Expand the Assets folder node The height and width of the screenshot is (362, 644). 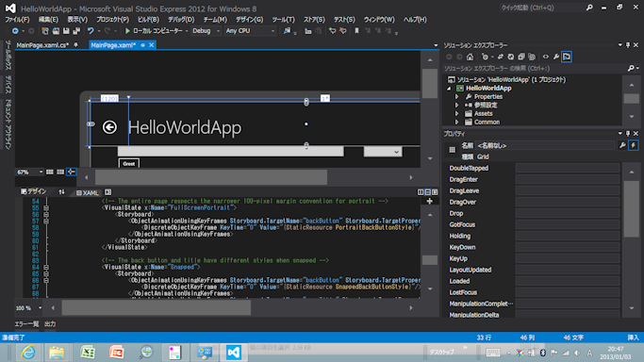pyautogui.click(x=456, y=114)
